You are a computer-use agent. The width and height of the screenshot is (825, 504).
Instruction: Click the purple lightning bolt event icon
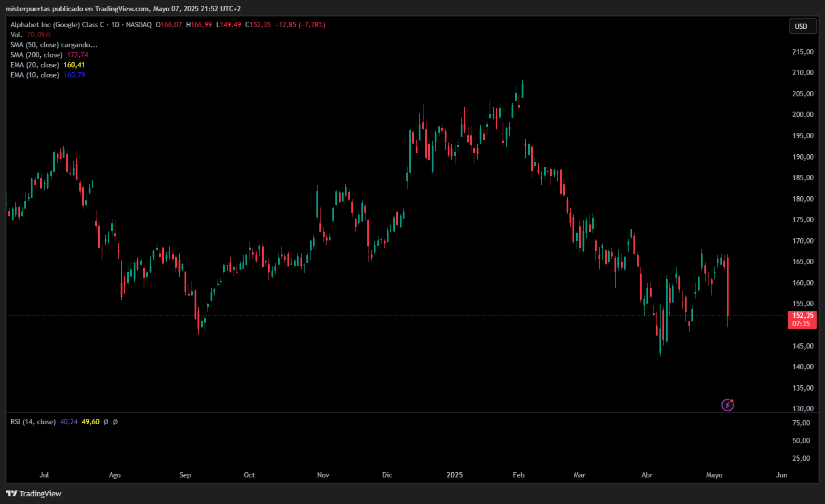click(727, 405)
